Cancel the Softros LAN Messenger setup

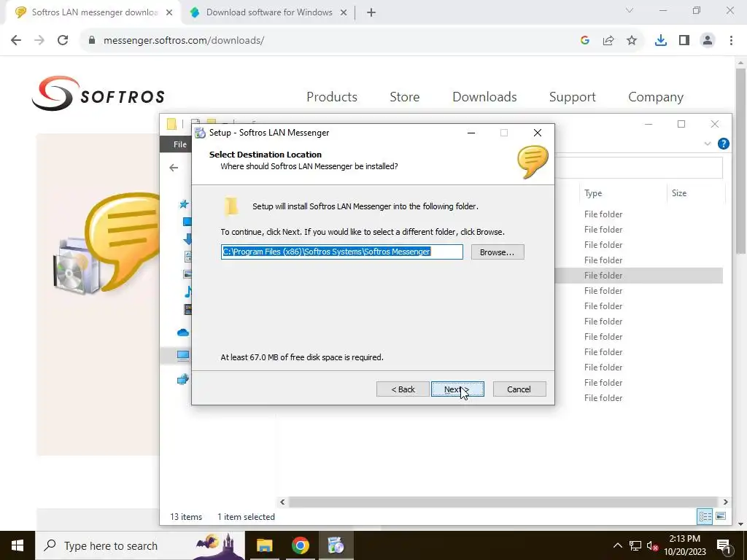pyautogui.click(x=519, y=389)
